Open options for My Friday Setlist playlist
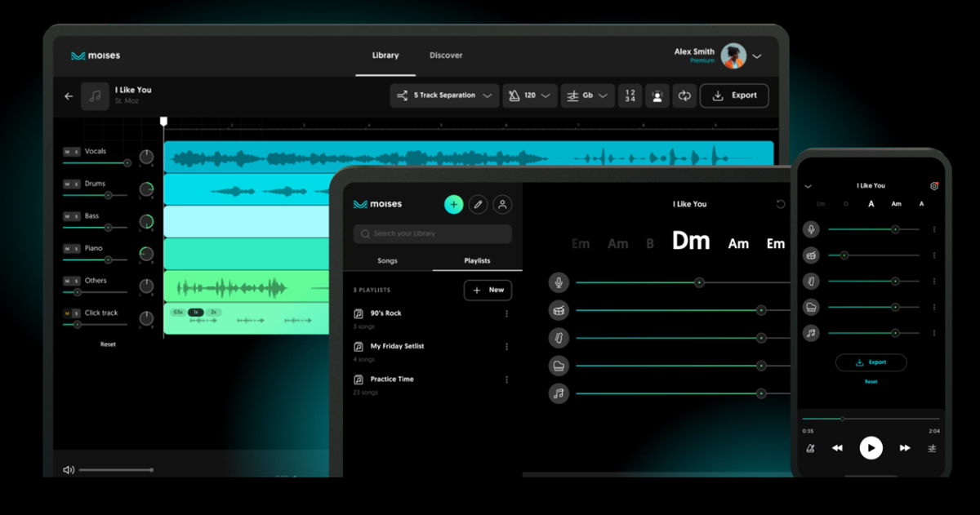980x515 pixels. 506,346
